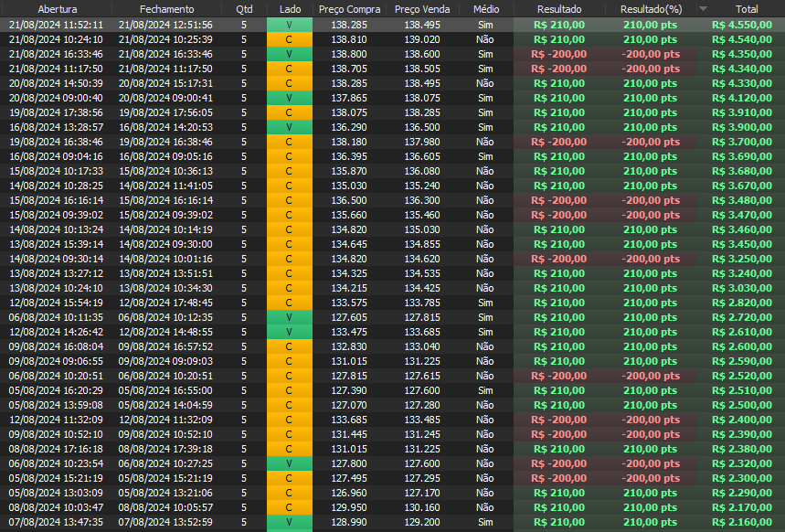The height and width of the screenshot is (532, 785).
Task: Click orange C cell of 19/08/2024 16:38:46 trade
Action: pos(289,142)
